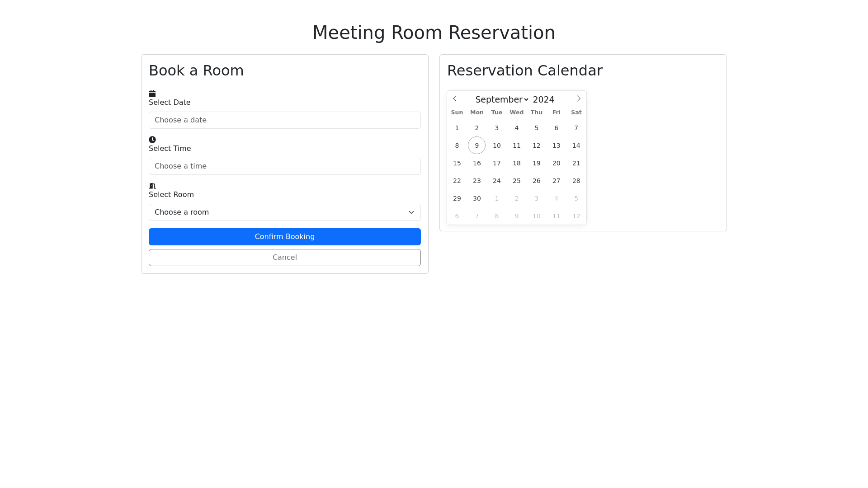868x488 pixels.
Task: Go to next month in calendar
Action: pos(579,99)
